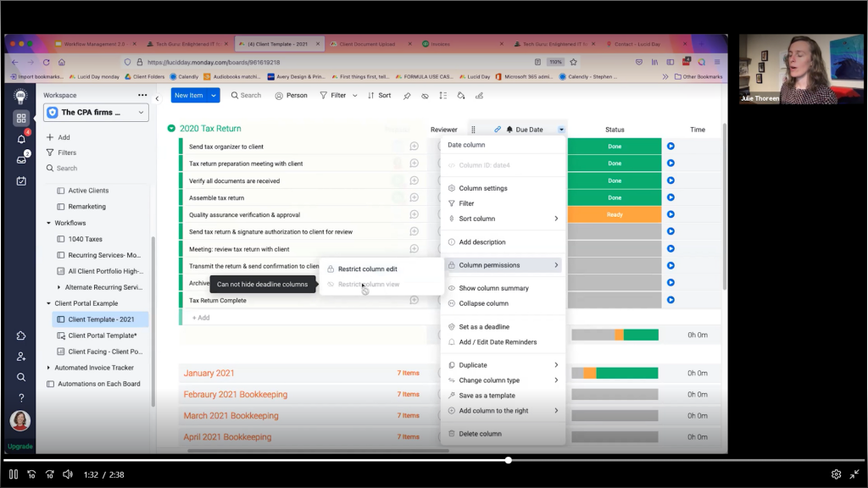Open the inbox icon in sidebar

tap(21, 160)
